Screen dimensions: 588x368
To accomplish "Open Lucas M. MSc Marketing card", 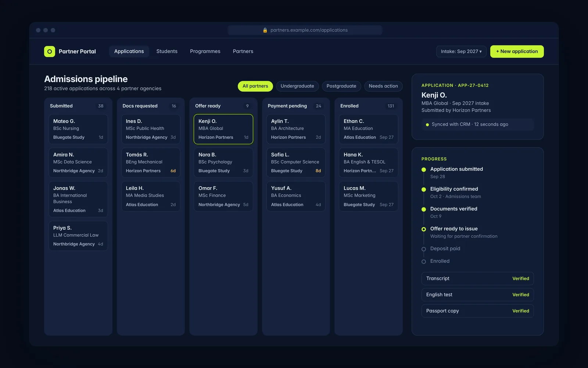I will pyautogui.click(x=369, y=196).
